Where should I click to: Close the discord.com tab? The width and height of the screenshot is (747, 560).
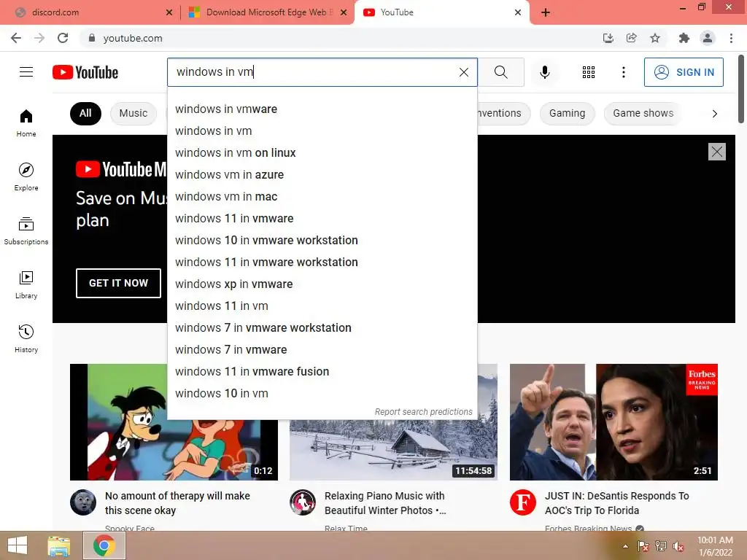click(169, 12)
